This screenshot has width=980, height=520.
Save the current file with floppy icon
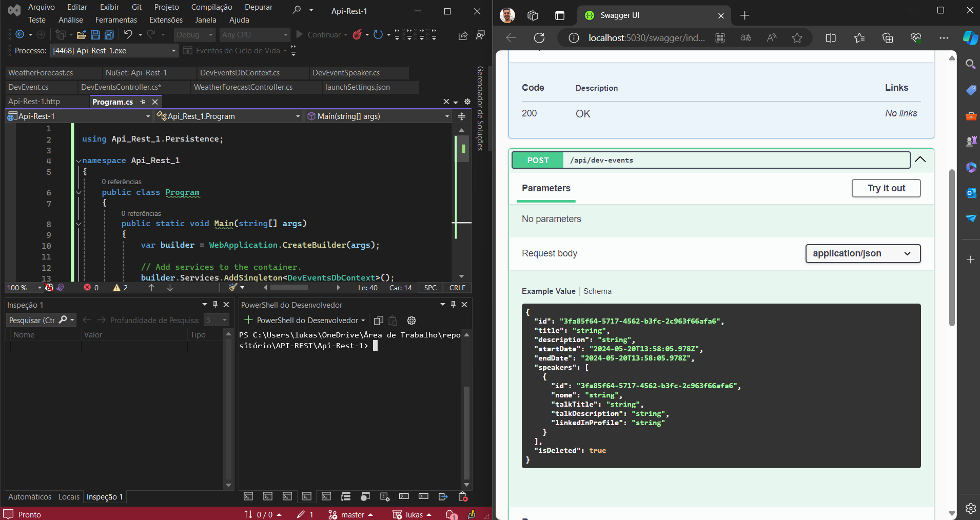click(x=95, y=35)
